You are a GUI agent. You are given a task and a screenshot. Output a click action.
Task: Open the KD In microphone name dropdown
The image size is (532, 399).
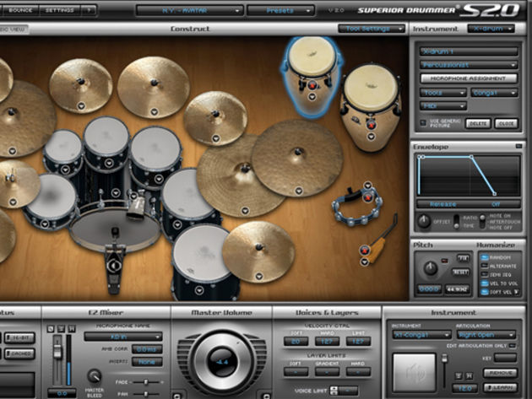[x=123, y=337]
